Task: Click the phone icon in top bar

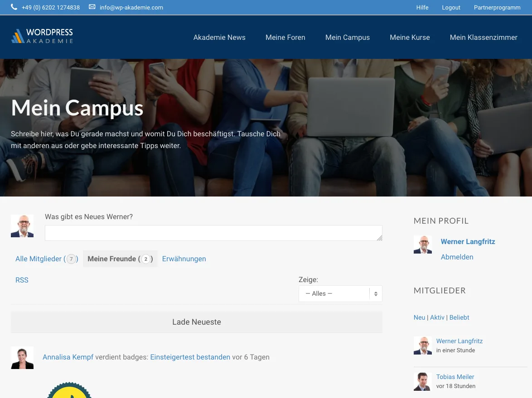Action: 14,7
